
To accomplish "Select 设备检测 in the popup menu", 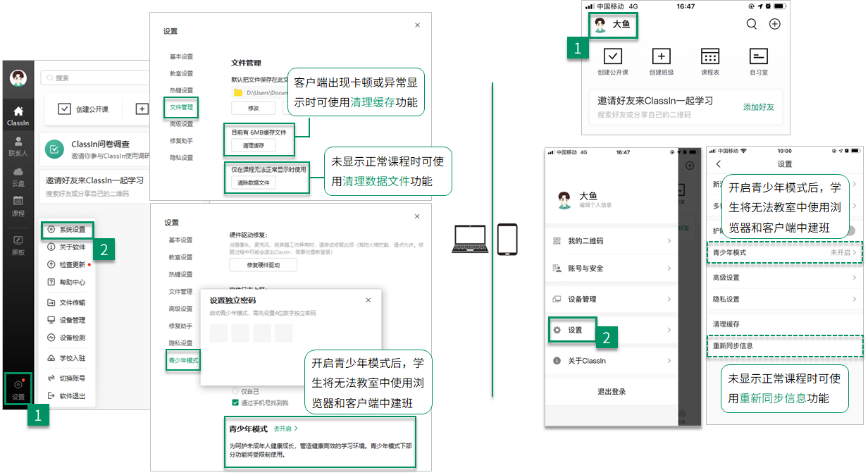I will (68, 338).
